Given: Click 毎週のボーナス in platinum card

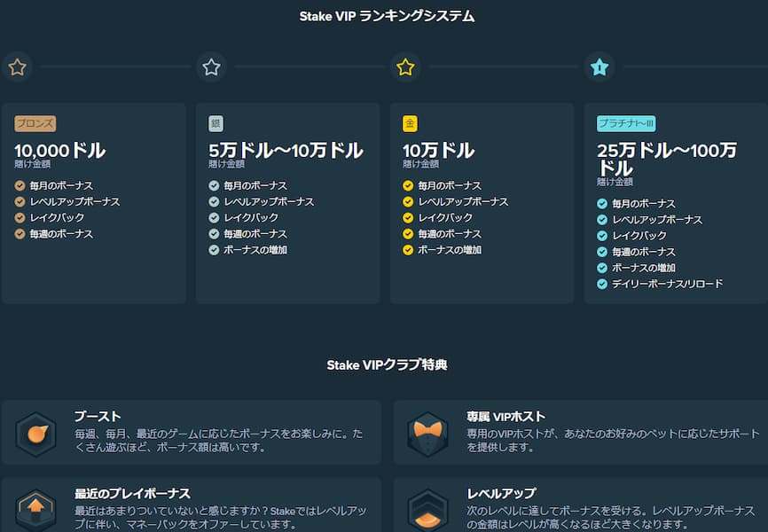Looking at the screenshot, I should click(x=644, y=252).
